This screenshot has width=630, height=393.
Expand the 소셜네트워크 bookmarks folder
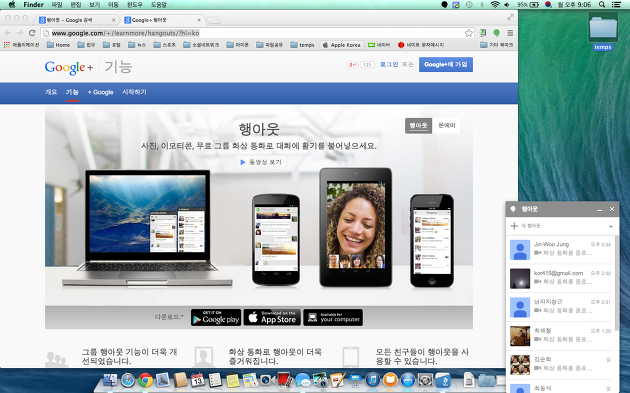click(x=201, y=45)
